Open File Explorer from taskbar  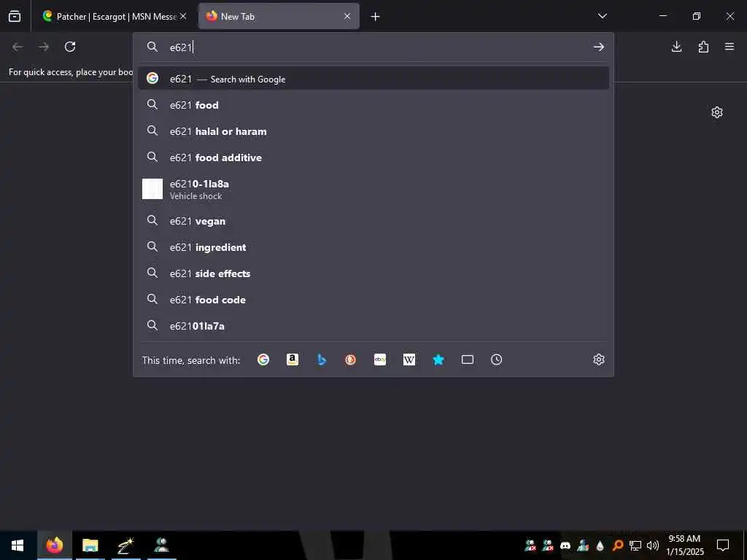click(90, 545)
